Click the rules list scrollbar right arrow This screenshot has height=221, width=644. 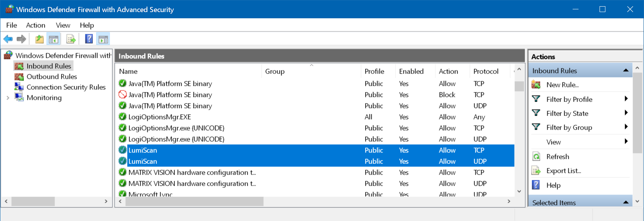(x=509, y=201)
